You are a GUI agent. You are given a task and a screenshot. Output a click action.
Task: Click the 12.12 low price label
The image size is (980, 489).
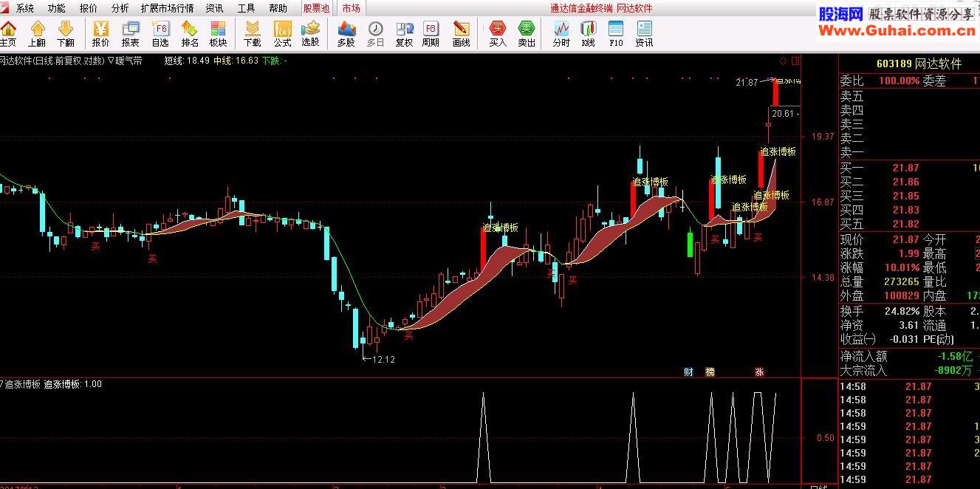[x=383, y=360]
